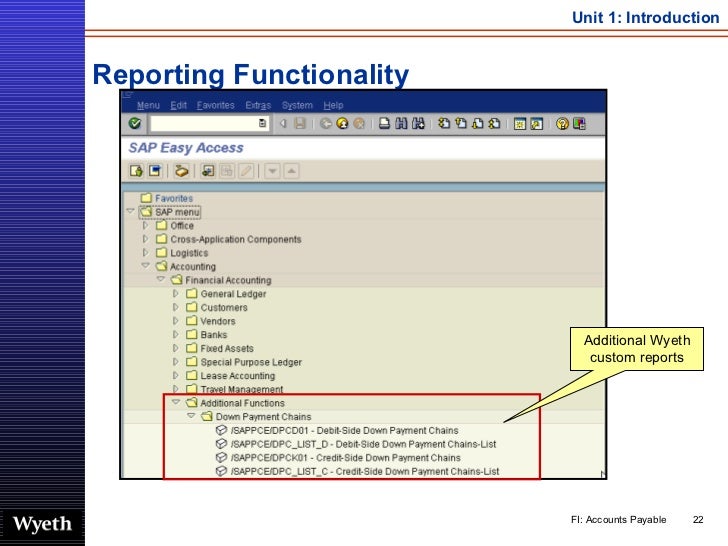Open /SAPPCE/DPC_LIST_D Debit-Side Chains-List
Image resolution: width=728 pixels, height=546 pixels.
[356, 444]
